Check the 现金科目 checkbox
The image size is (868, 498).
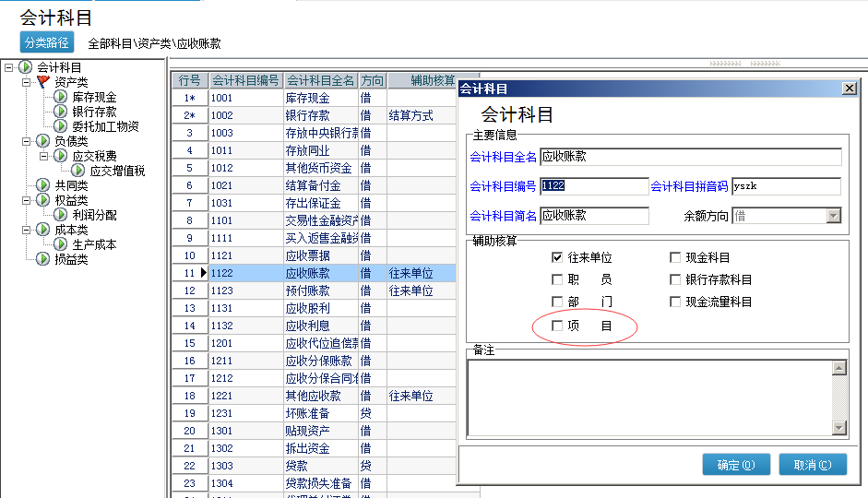(675, 257)
